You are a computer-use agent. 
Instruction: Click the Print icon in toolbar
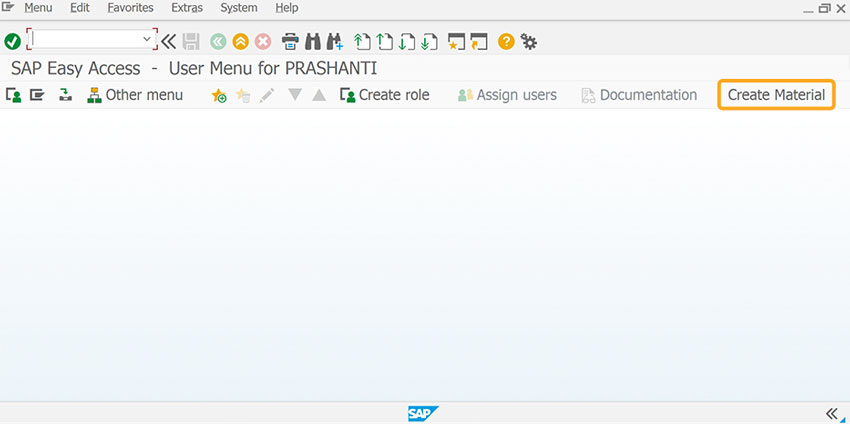tap(291, 42)
